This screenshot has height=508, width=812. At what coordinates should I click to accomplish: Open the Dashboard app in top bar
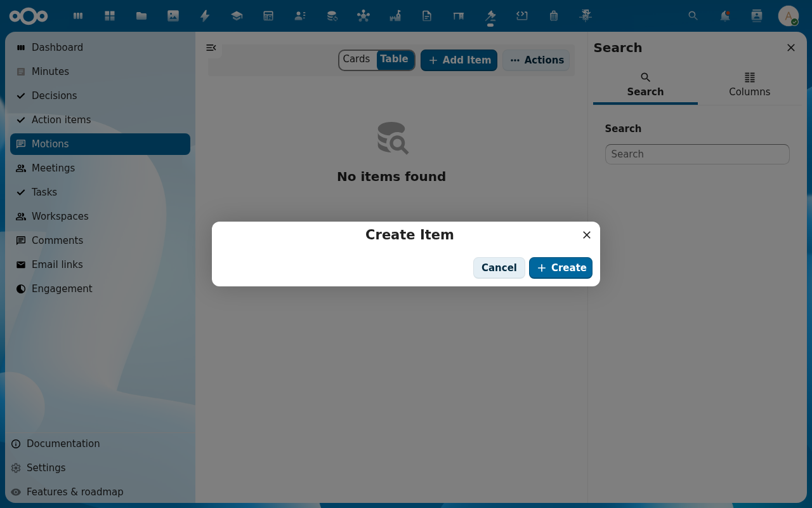point(78,16)
